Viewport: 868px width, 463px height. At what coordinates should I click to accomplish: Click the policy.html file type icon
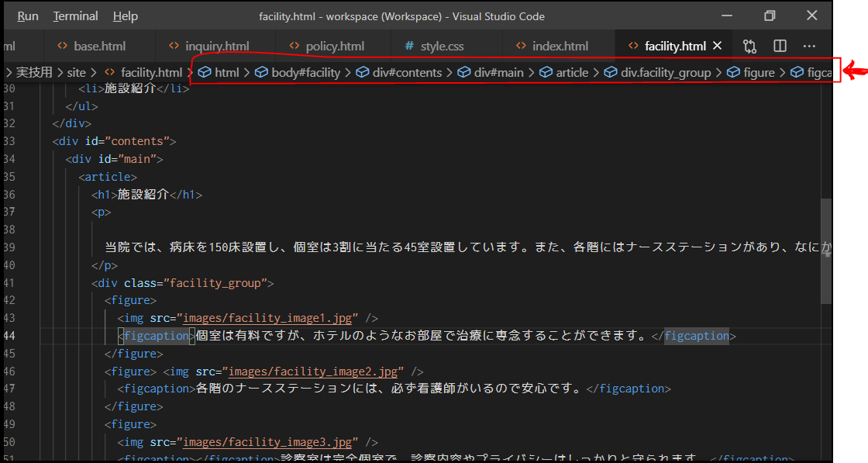(x=294, y=46)
